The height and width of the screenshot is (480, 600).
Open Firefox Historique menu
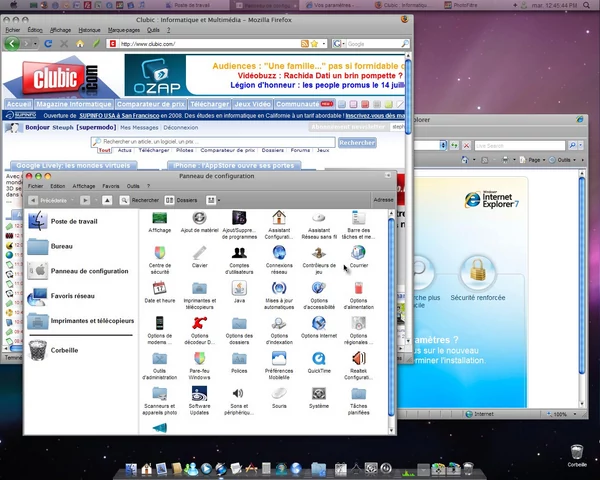pyautogui.click(x=89, y=30)
